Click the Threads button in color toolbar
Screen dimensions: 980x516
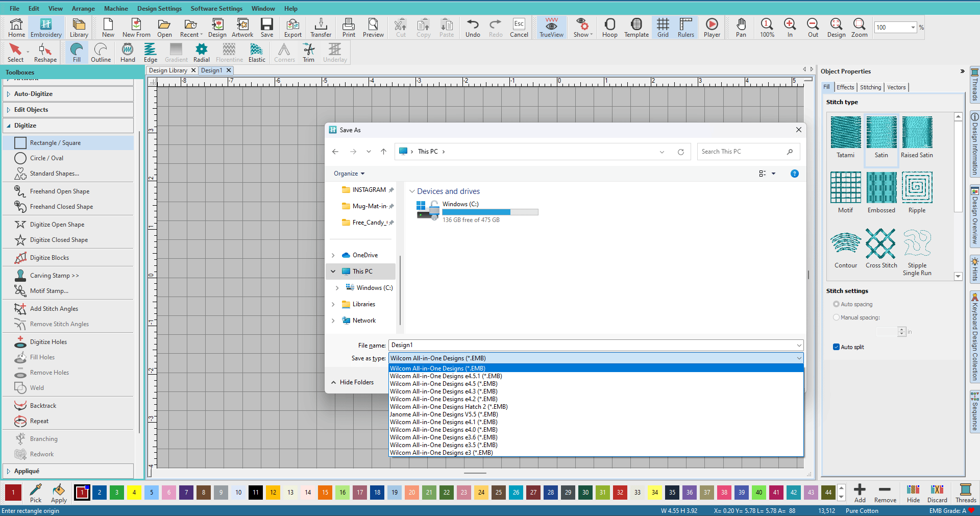pyautogui.click(x=966, y=493)
